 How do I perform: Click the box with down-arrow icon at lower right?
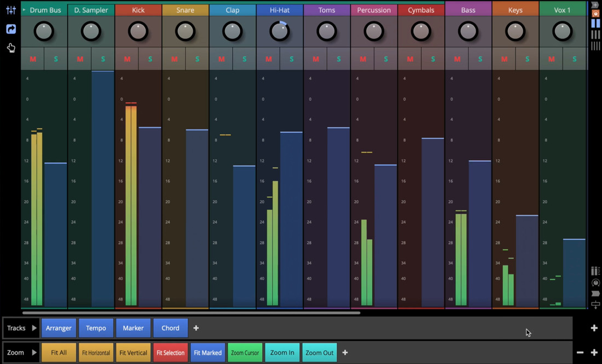(x=595, y=304)
